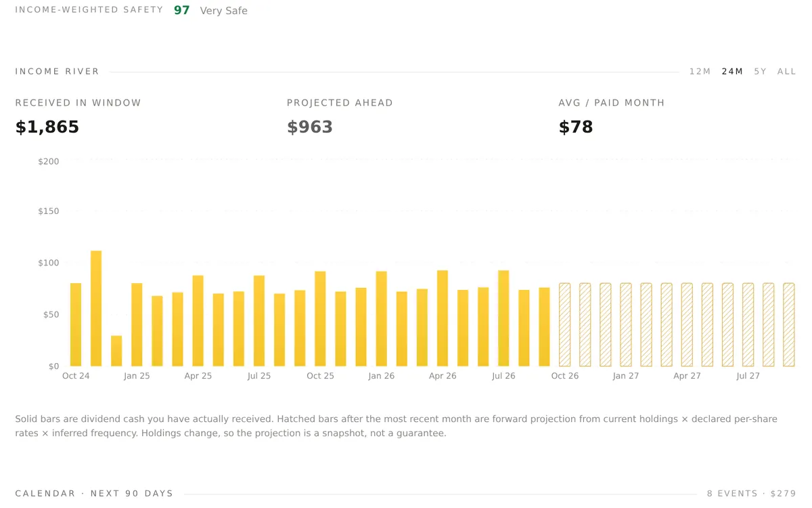Select the 24M time range
Image resolution: width=812 pixels, height=508 pixels.
point(732,71)
